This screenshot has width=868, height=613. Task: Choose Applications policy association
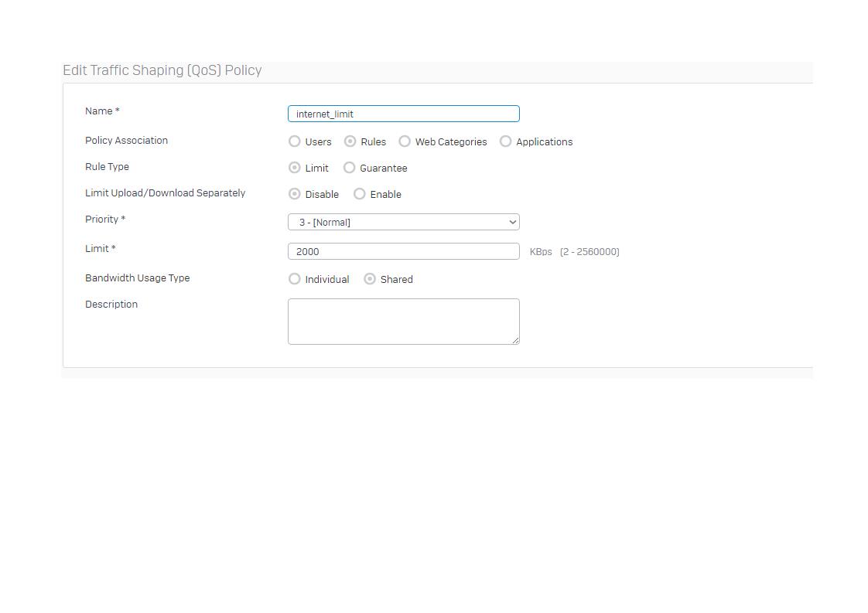pos(505,141)
